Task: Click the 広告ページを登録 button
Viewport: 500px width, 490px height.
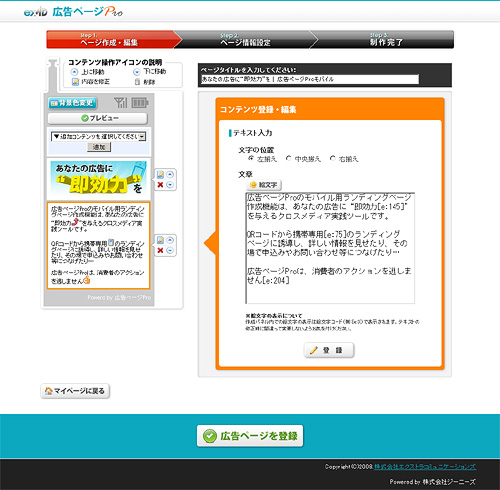Action: (250, 436)
